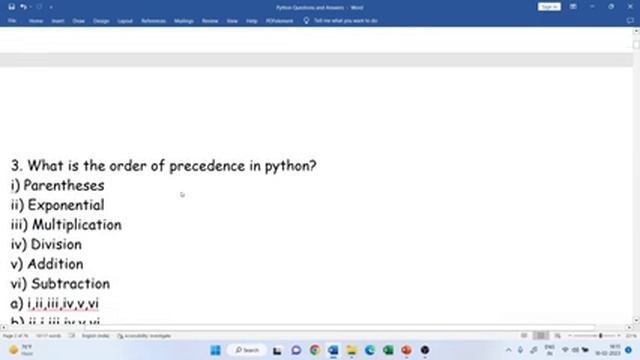
Task: Open the Mailings ribbon tab
Action: (184, 21)
